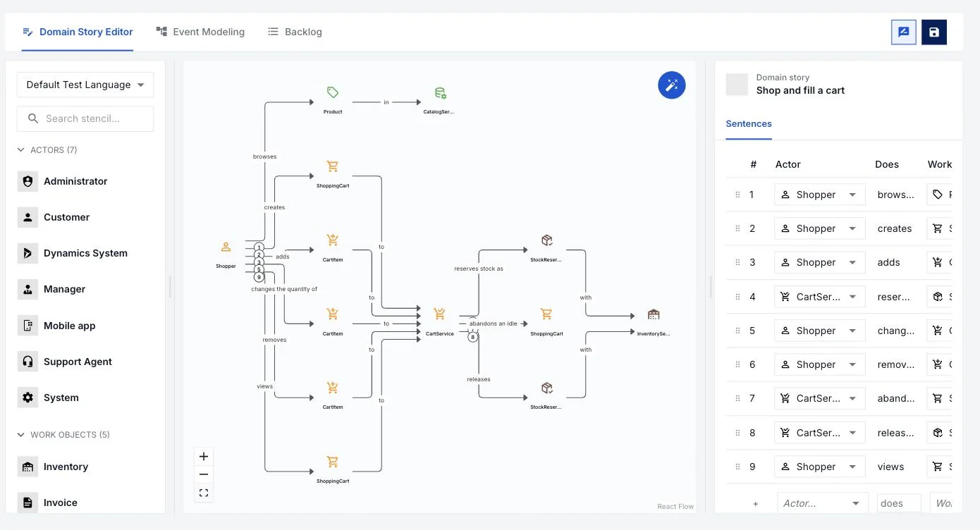Click the "reserves stock as" edge label

coord(479,269)
